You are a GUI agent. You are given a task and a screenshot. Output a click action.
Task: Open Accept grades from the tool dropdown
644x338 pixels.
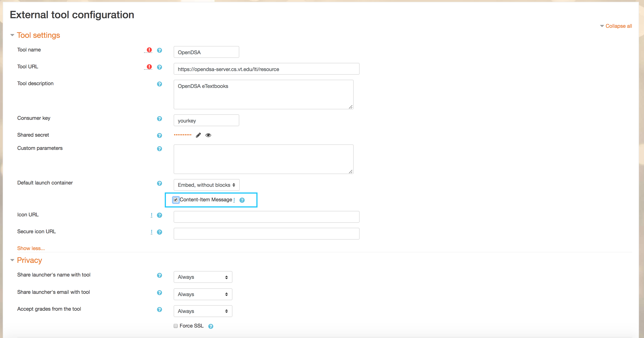coord(203,311)
